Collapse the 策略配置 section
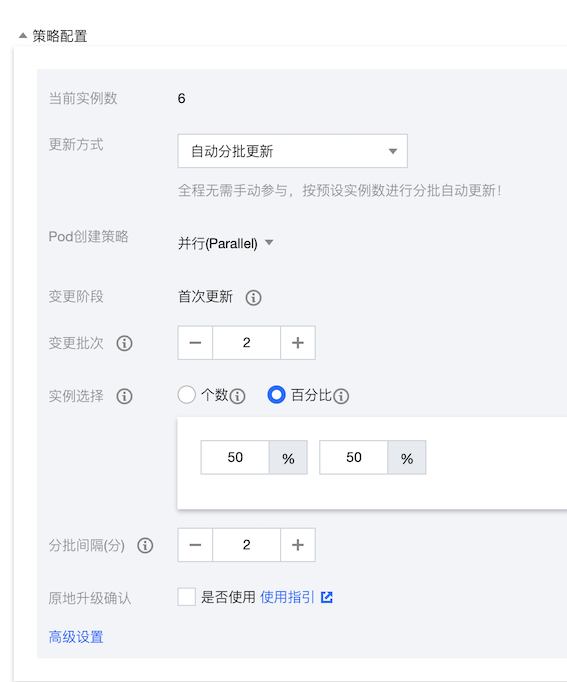This screenshot has width=567, height=682. click(23, 36)
